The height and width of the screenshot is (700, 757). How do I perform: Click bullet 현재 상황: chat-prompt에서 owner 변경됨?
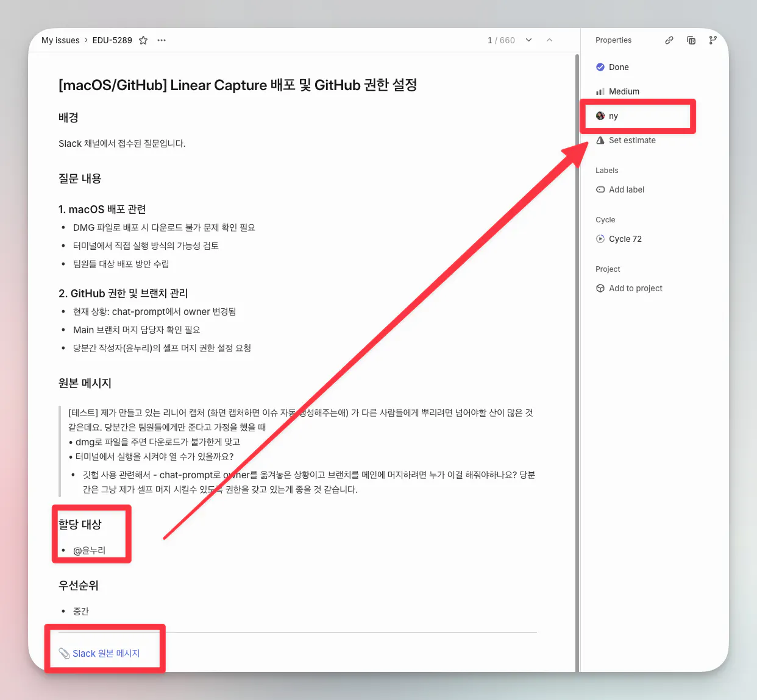[x=155, y=312]
